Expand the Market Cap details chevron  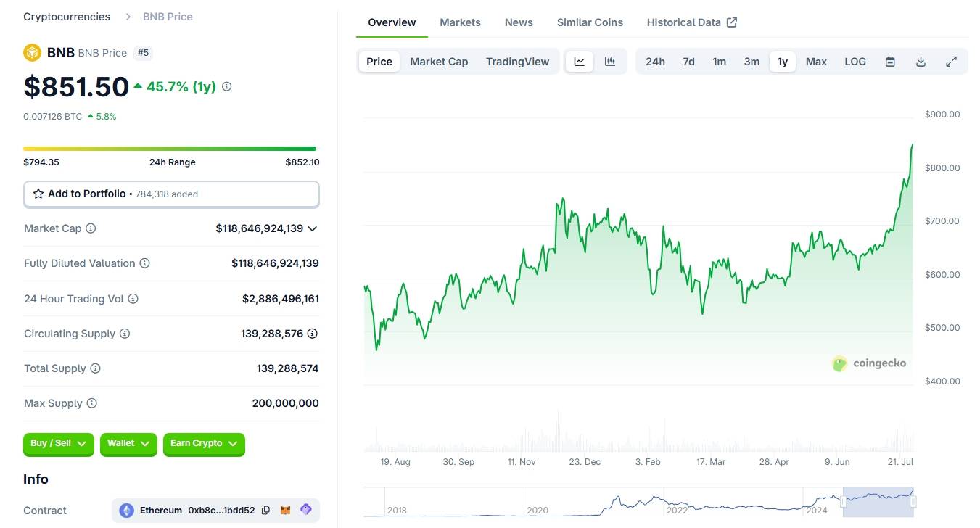point(312,228)
